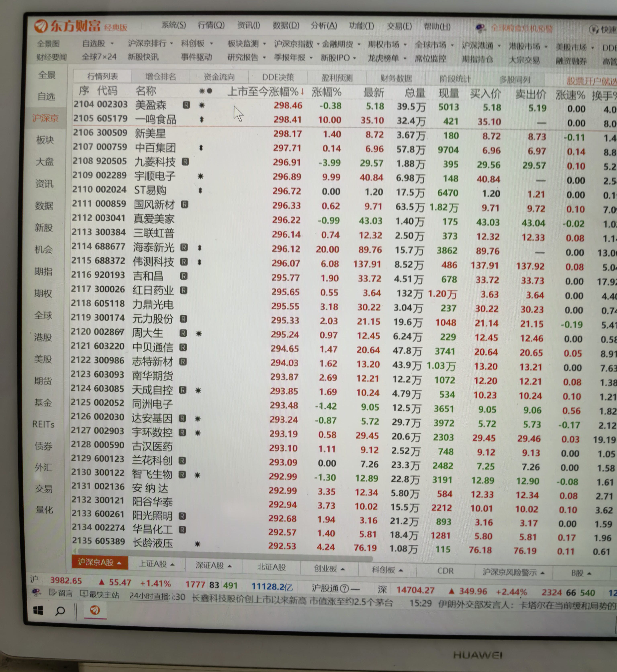Viewport: 617px width, 672px height.
Task: Expand the 全球市场 dropdown
Action: (x=452, y=45)
